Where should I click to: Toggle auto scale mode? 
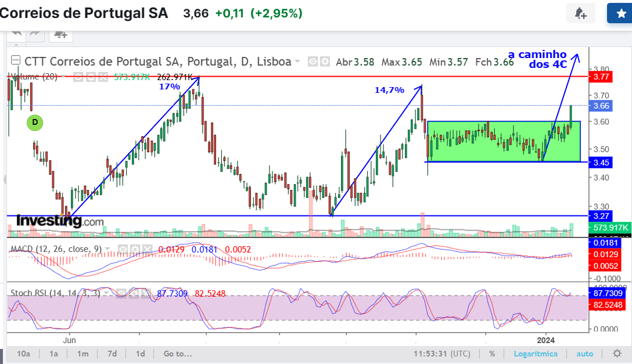tap(585, 354)
